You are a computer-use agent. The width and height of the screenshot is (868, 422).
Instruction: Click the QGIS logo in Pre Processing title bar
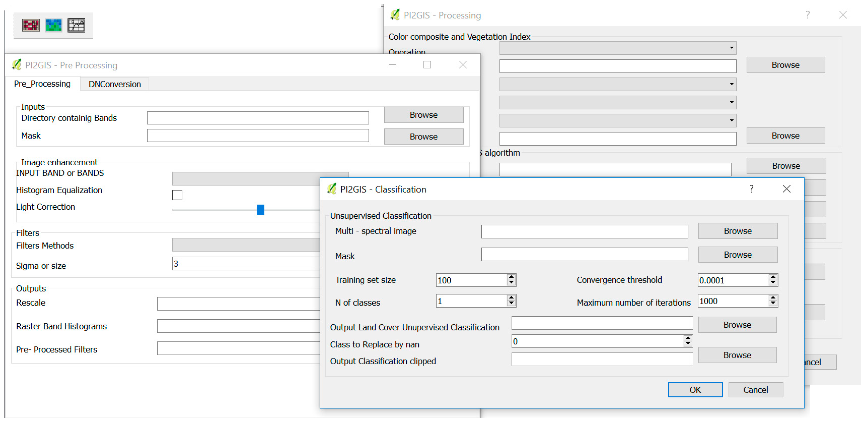pyautogui.click(x=16, y=65)
